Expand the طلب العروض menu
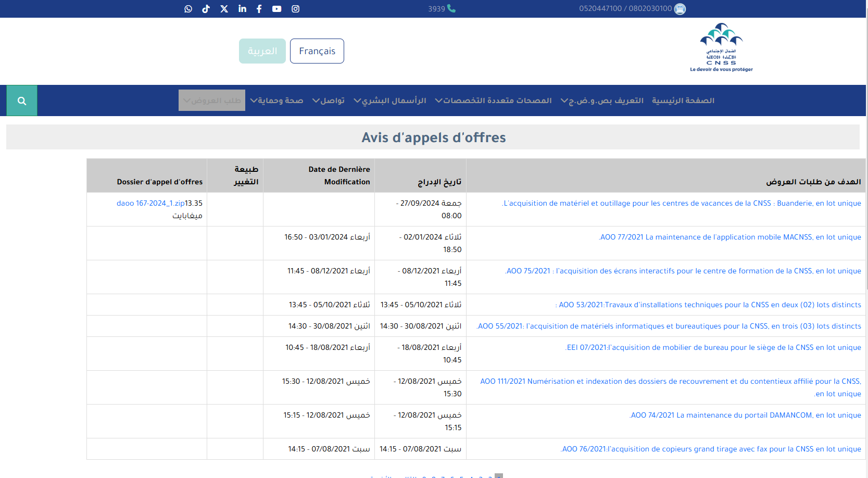This screenshot has height=478, width=868. 212,100
